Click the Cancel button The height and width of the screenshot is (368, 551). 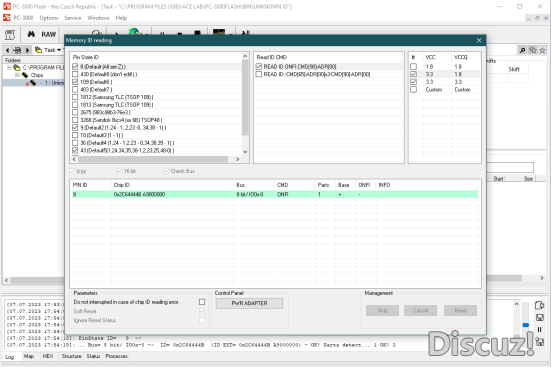point(421,310)
